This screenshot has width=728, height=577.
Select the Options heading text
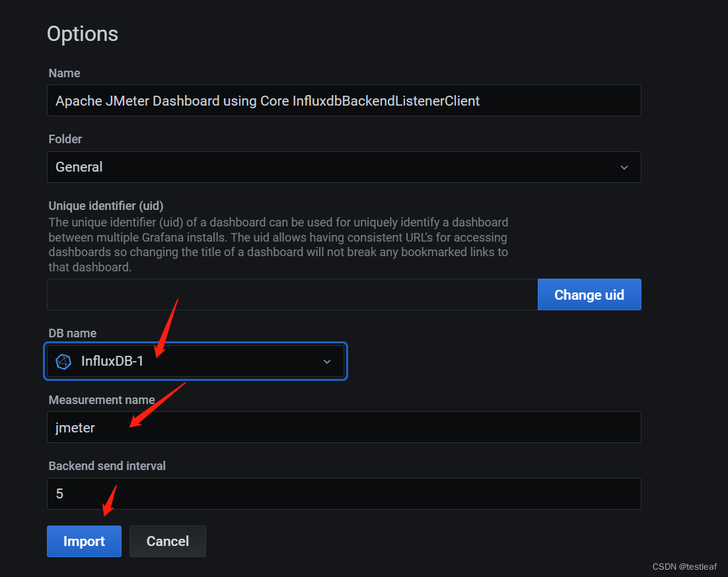(x=83, y=34)
